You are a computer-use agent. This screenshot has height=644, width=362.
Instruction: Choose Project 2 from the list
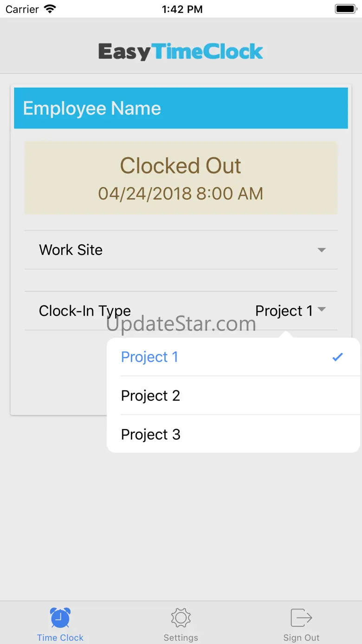tap(150, 396)
